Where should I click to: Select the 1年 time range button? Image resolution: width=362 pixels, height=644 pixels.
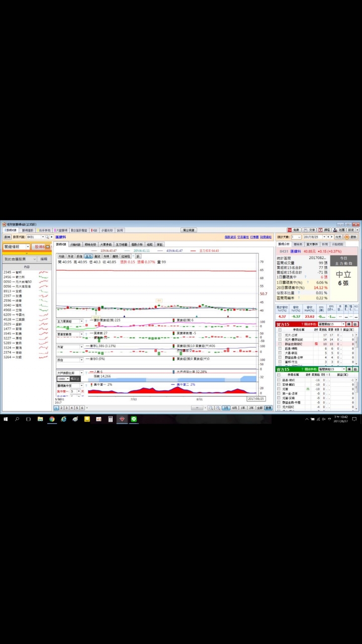243,408
